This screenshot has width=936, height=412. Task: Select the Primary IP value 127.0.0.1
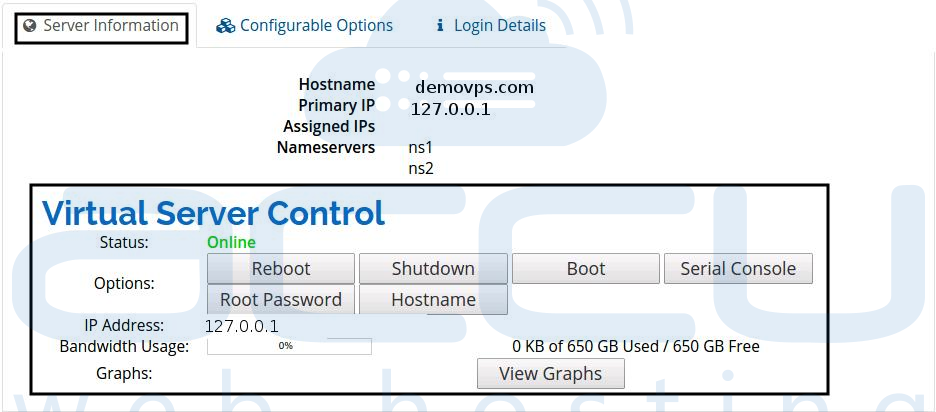click(x=451, y=110)
